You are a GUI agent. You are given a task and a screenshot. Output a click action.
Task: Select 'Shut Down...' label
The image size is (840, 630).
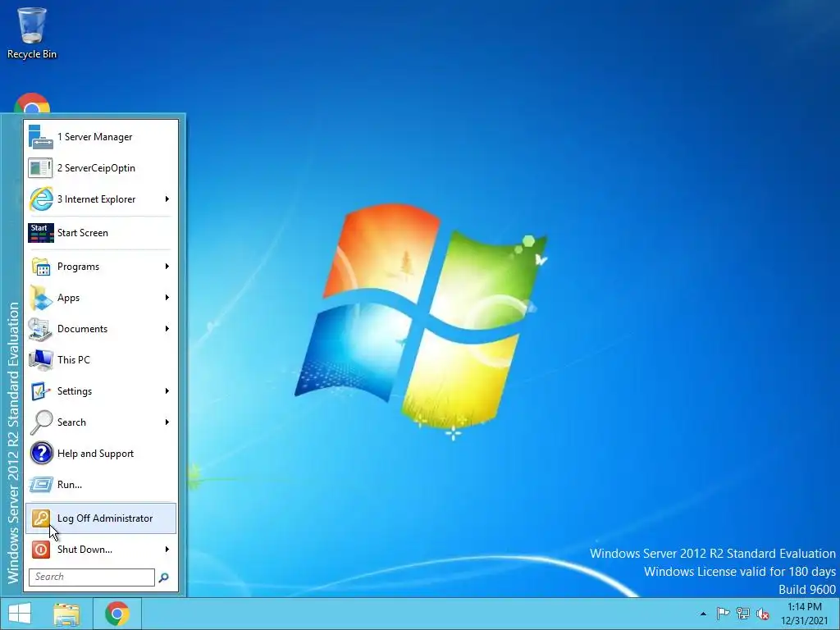pos(84,549)
